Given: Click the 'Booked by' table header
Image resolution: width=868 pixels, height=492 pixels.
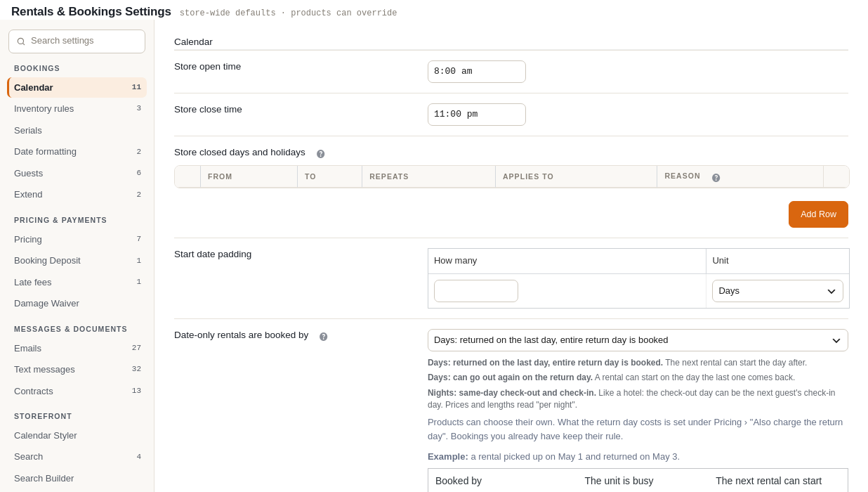Looking at the screenshot, I should (x=459, y=481).
